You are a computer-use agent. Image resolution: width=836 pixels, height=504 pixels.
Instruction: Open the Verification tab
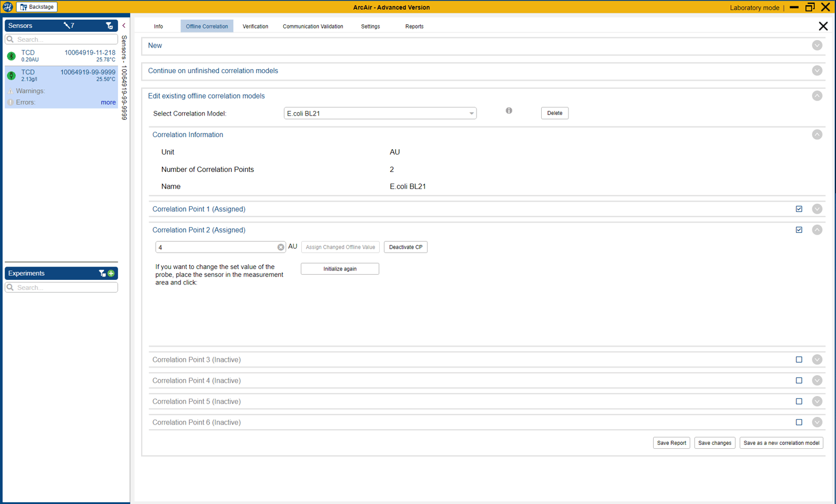pos(255,26)
